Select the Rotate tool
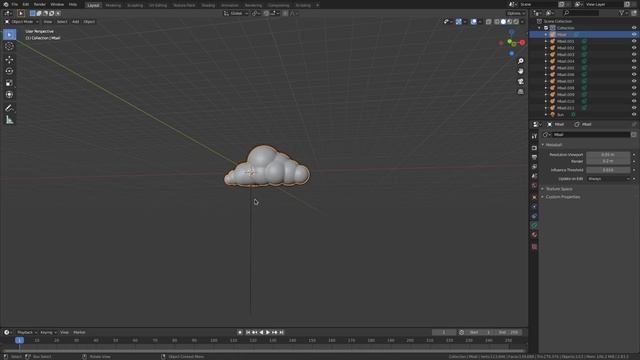The image size is (640, 360). 9,71
